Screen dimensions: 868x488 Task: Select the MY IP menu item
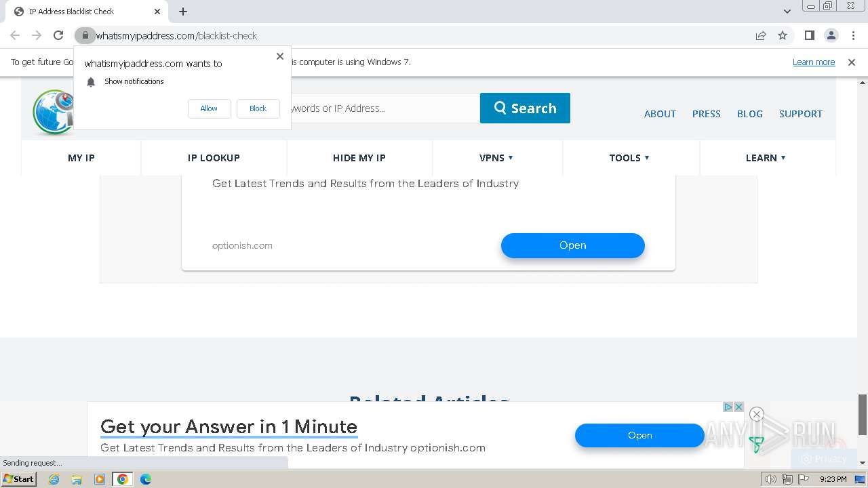tap(81, 158)
